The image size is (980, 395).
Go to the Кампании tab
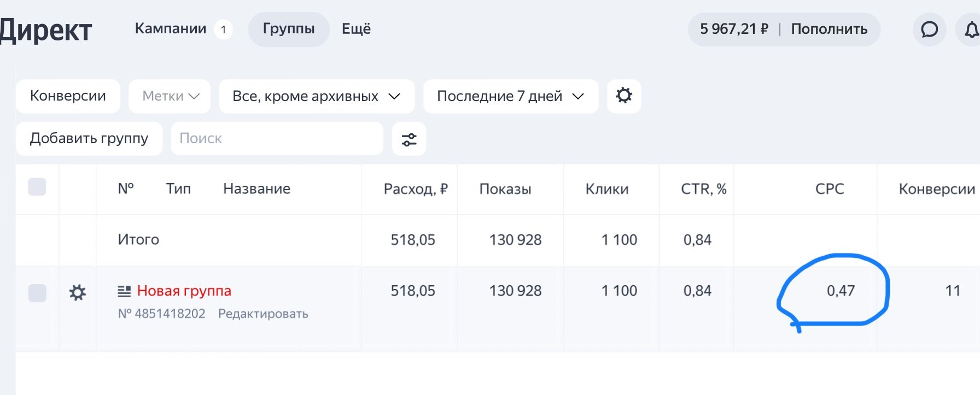pos(171,29)
